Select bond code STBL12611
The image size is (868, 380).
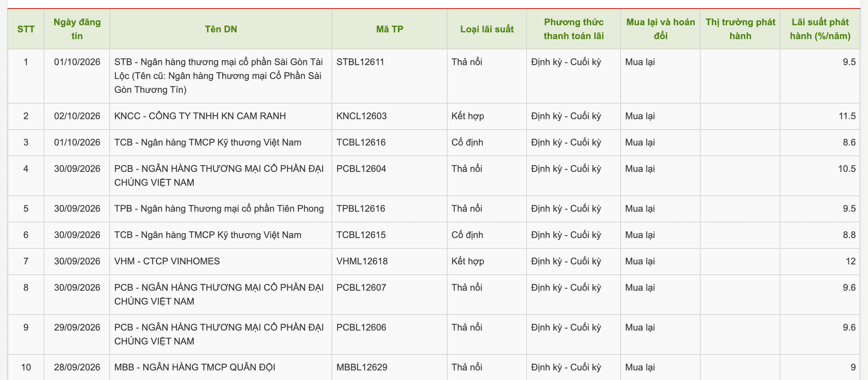click(360, 62)
